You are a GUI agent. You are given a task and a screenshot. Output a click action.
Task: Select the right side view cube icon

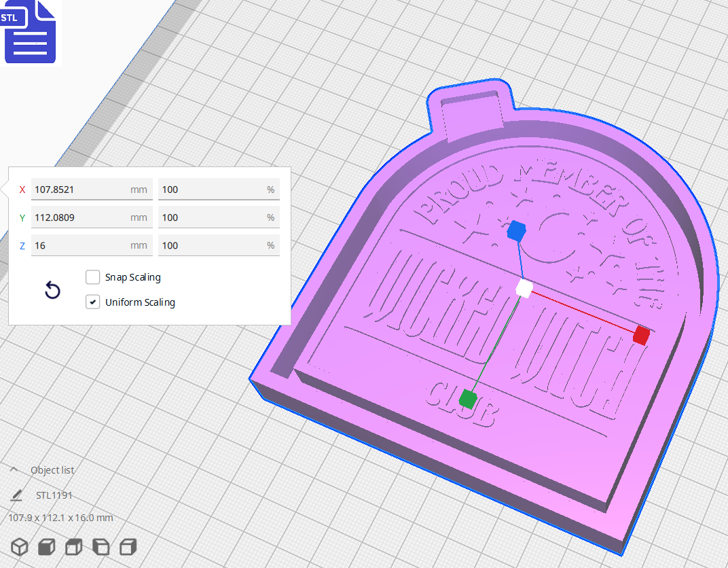coord(128,547)
